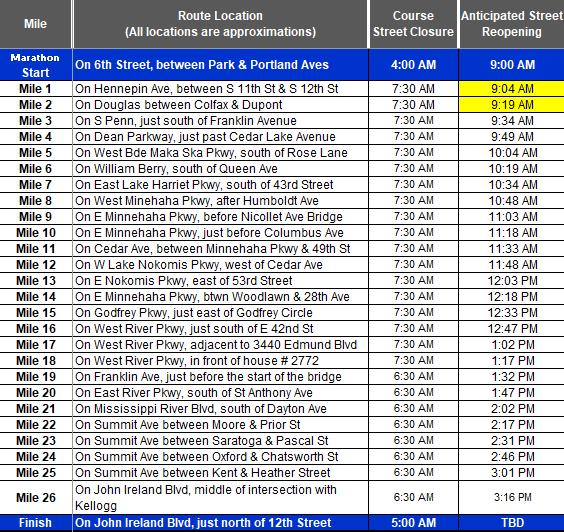
Task: Select the 'Finish' row label
Action: point(35,523)
